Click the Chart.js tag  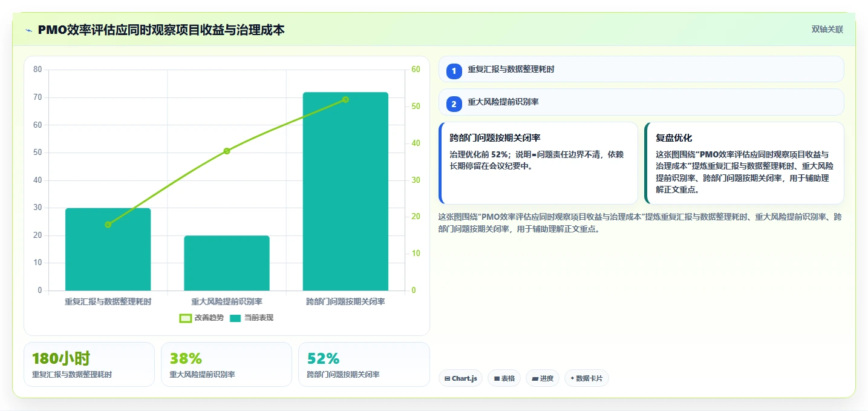coord(461,378)
